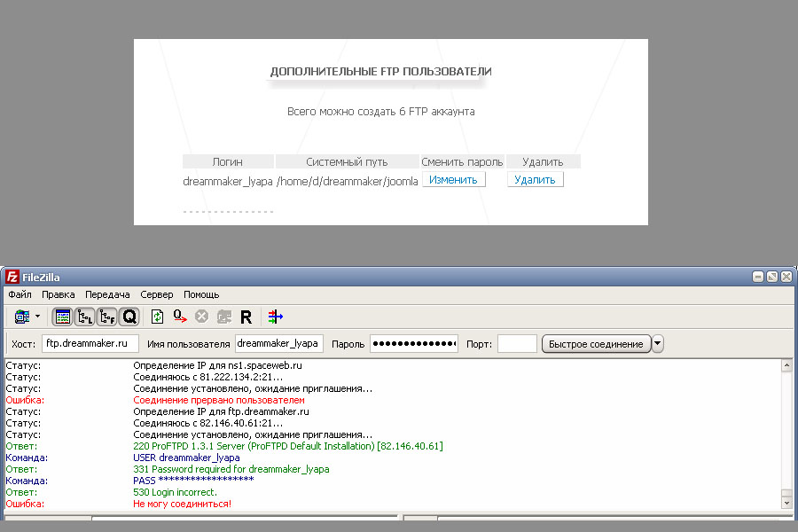The image size is (798, 532).
Task: Open the Правка menu
Action: [x=58, y=294]
